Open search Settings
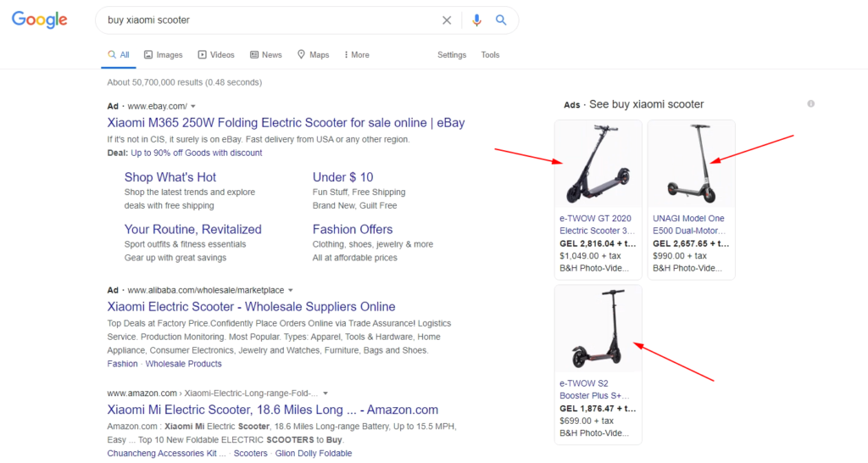The height and width of the screenshot is (463, 868). 452,55
